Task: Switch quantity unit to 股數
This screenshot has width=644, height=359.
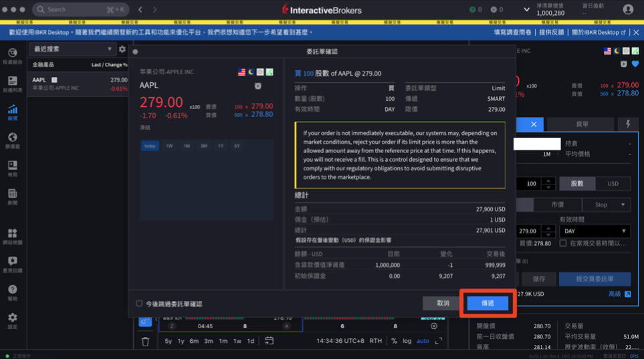Action: point(577,184)
